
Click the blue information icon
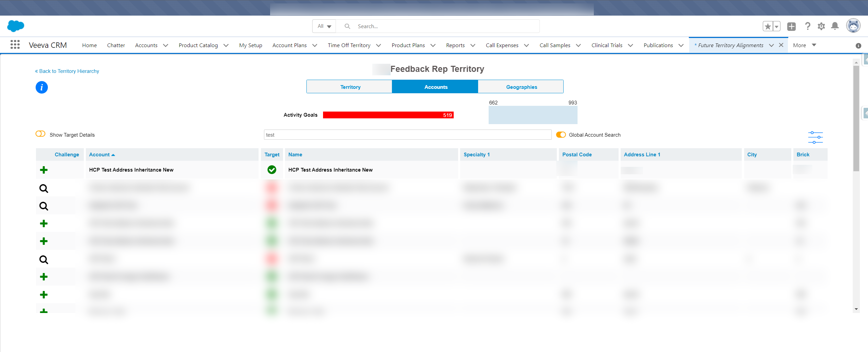click(41, 87)
